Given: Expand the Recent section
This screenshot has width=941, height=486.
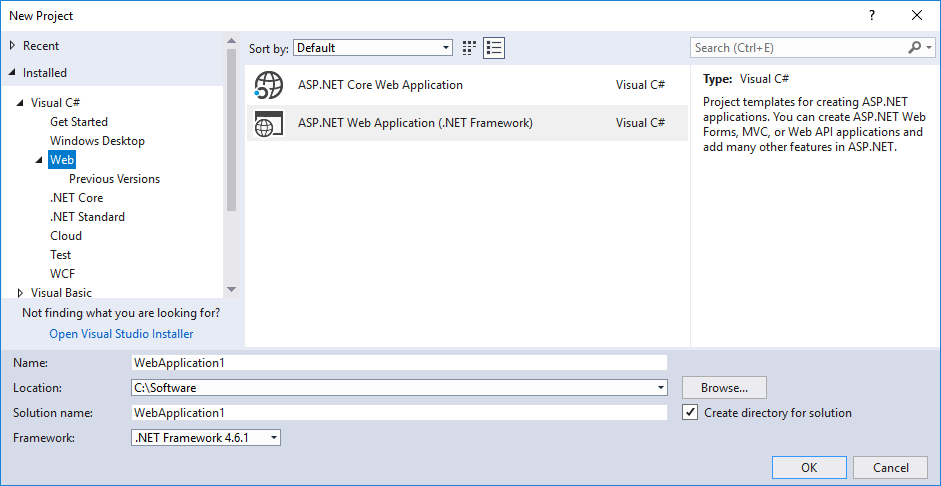Looking at the screenshot, I should (13, 46).
